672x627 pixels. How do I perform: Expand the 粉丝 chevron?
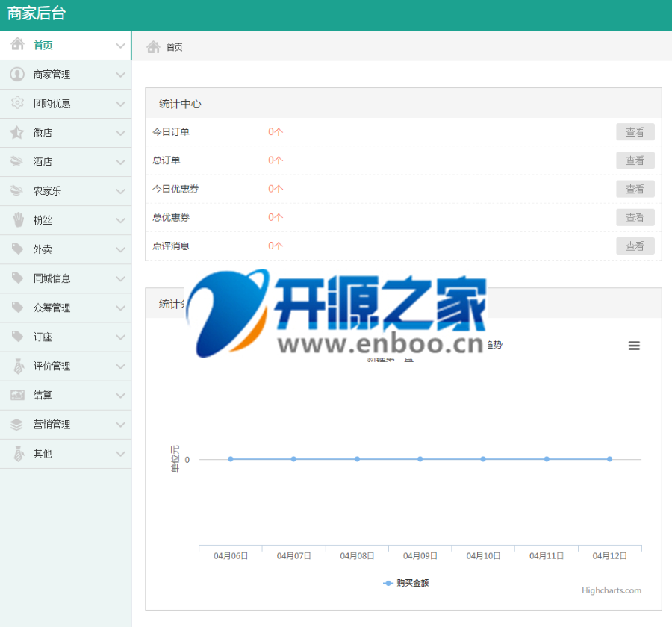pyautogui.click(x=120, y=220)
